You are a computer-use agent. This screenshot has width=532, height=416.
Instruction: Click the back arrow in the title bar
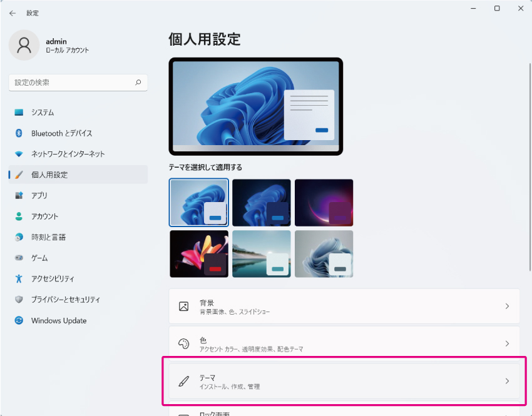tap(13, 13)
